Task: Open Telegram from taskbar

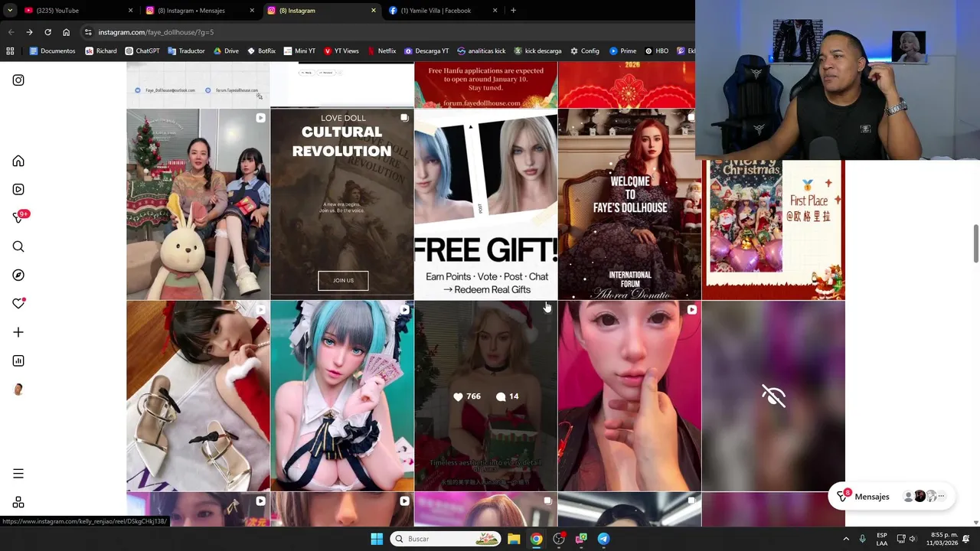Action: [603, 539]
